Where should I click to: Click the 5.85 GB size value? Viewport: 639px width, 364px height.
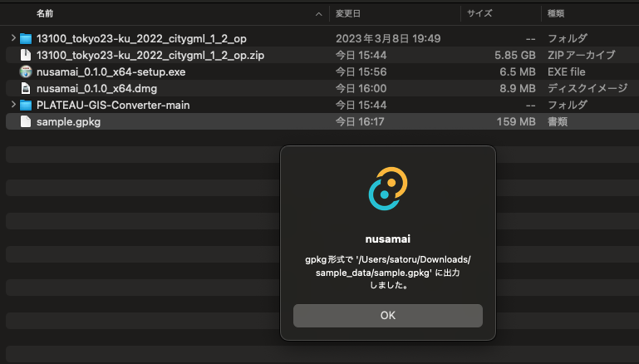click(x=515, y=55)
